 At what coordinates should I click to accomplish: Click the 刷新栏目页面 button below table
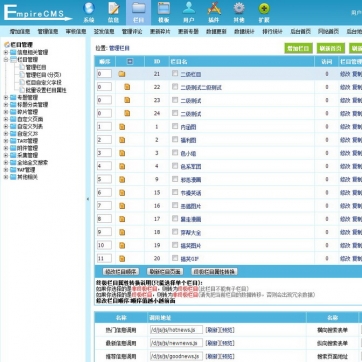pyautogui.click(x=165, y=272)
